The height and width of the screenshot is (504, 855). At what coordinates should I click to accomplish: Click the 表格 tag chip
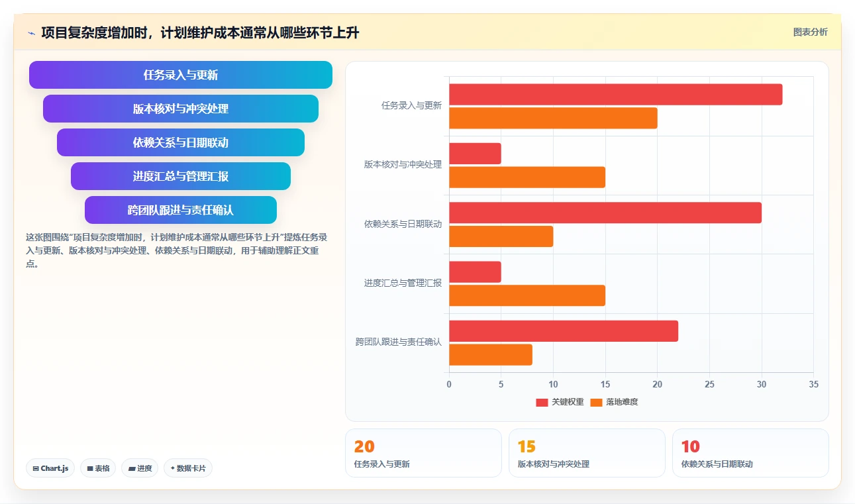pos(98,468)
